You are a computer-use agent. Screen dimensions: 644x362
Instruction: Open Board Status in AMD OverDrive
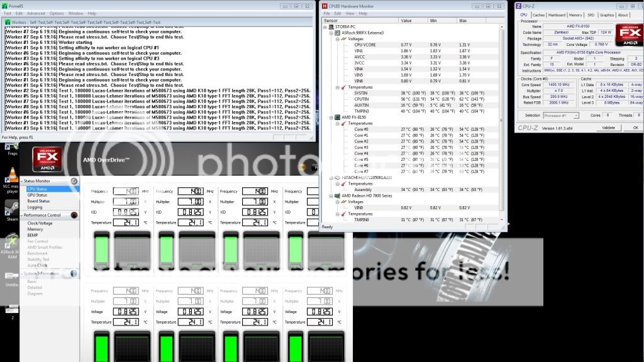(x=38, y=201)
